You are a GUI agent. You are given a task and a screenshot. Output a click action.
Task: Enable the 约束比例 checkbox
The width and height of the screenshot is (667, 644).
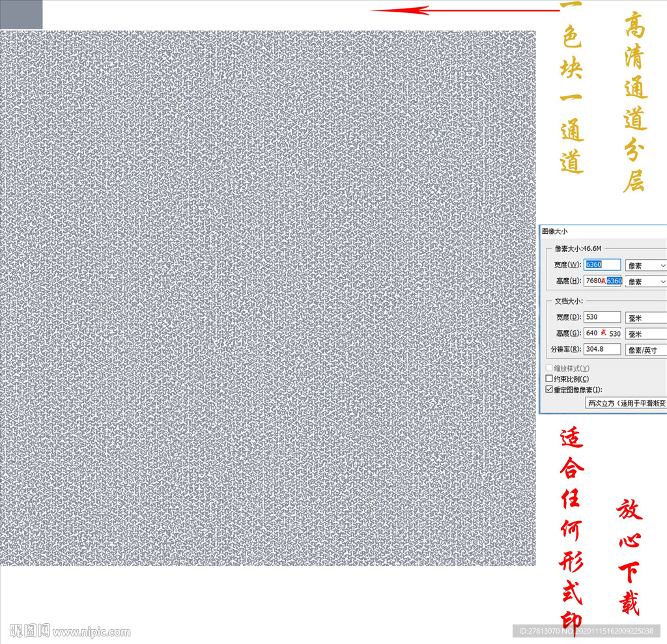[548, 378]
